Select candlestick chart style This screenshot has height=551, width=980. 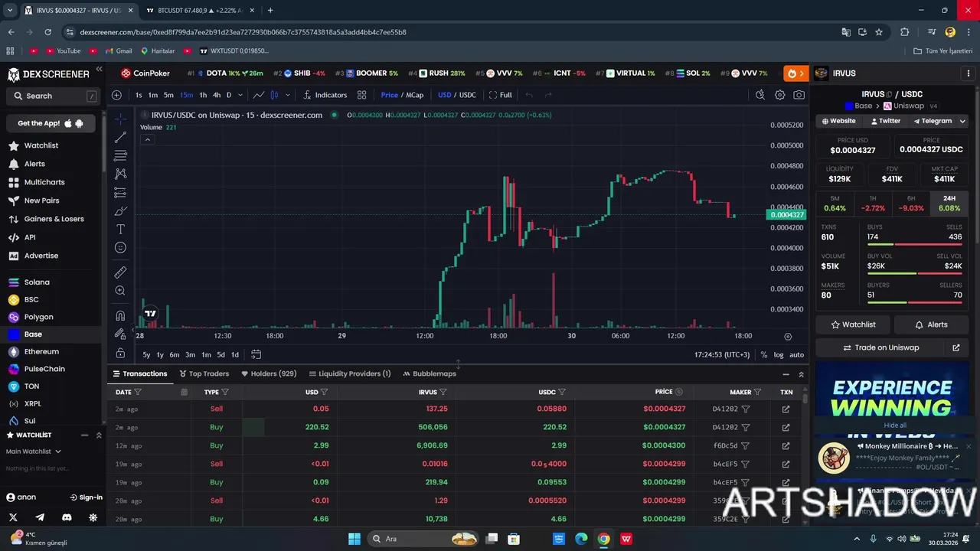(x=274, y=95)
